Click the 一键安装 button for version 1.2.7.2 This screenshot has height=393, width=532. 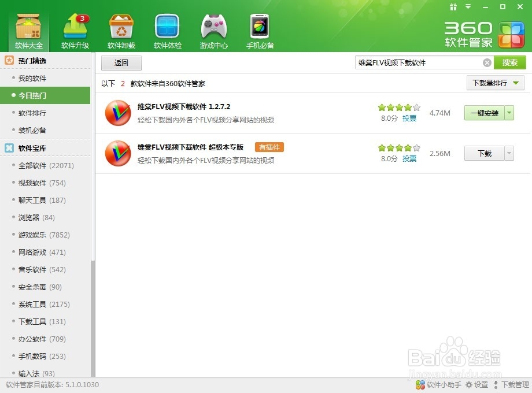(x=485, y=113)
